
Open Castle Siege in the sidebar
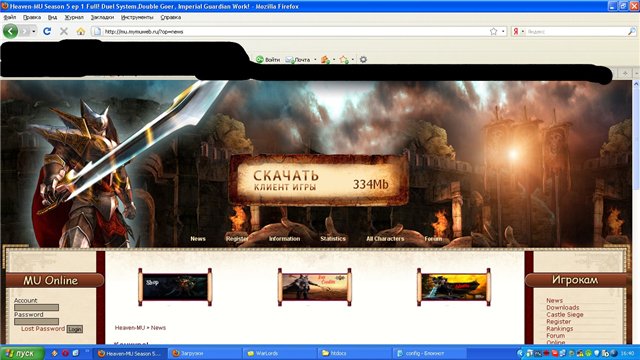[x=565, y=315]
